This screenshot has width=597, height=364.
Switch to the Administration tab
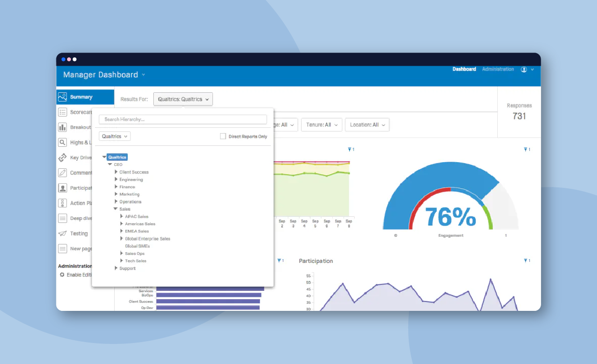498,69
